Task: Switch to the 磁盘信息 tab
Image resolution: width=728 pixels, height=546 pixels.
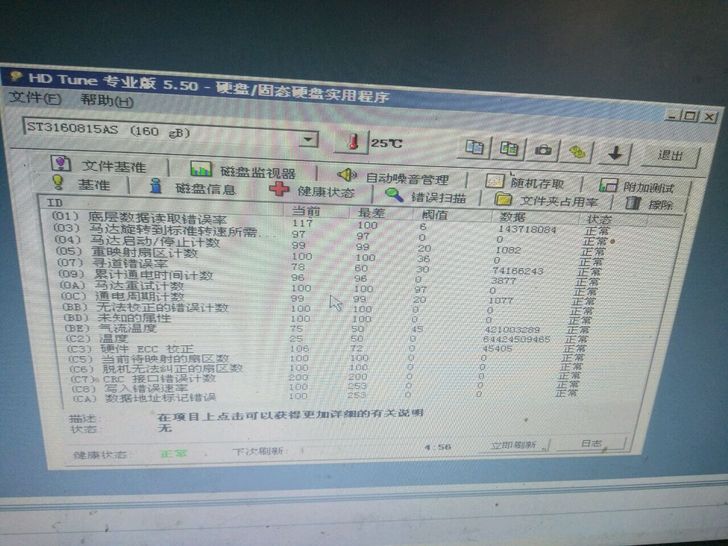Action: tap(193, 187)
